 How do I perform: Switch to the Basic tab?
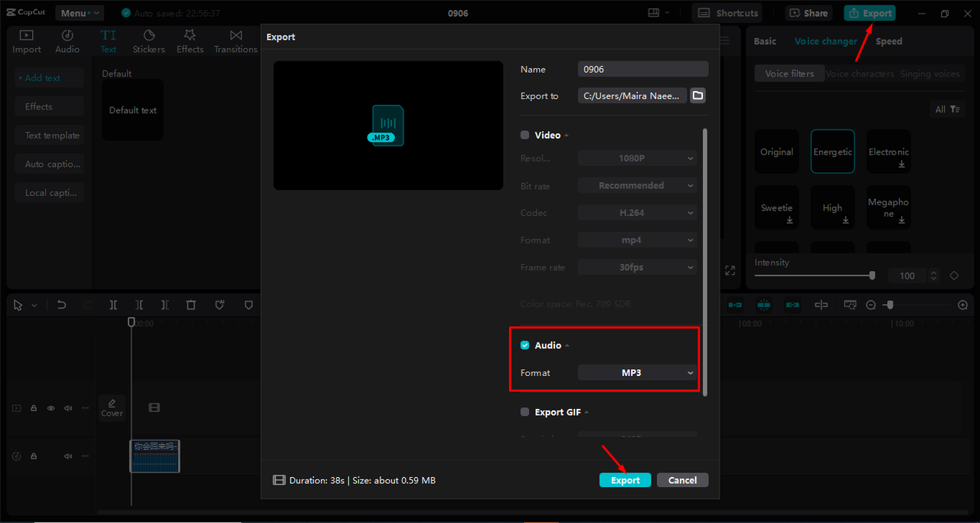(765, 41)
